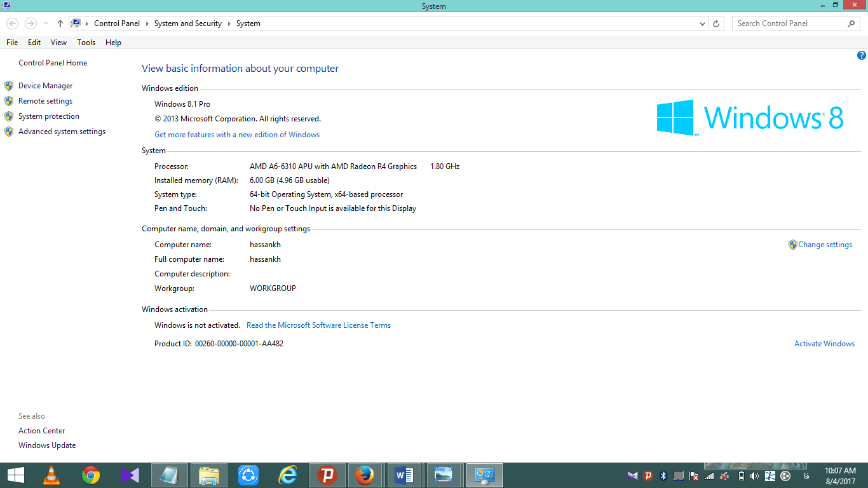Open Action Center under See also
868x488 pixels.
coord(41,431)
